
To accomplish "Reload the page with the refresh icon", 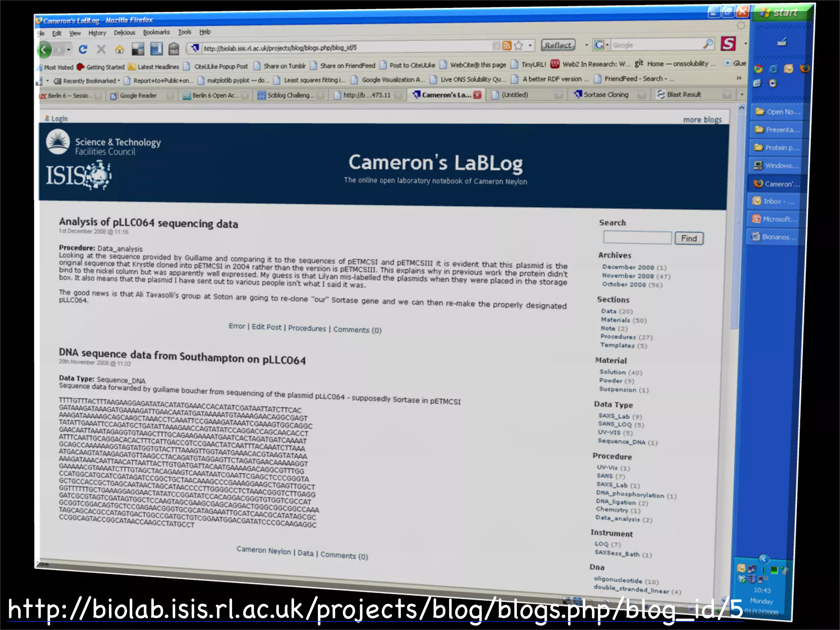I will coord(83,49).
